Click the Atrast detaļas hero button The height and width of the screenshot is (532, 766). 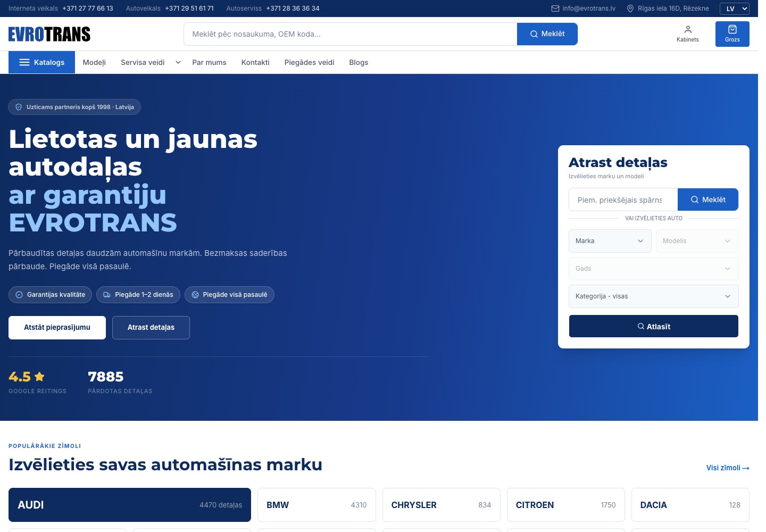pos(151,328)
